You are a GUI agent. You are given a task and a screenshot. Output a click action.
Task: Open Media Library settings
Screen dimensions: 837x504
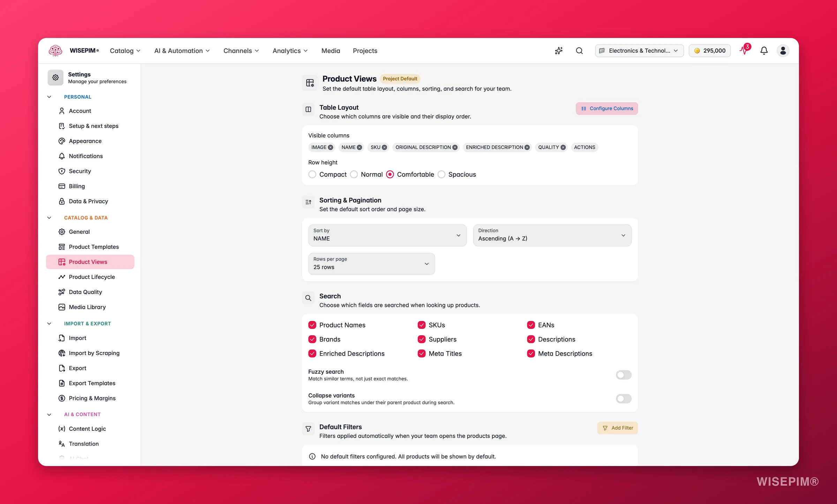pos(90,307)
